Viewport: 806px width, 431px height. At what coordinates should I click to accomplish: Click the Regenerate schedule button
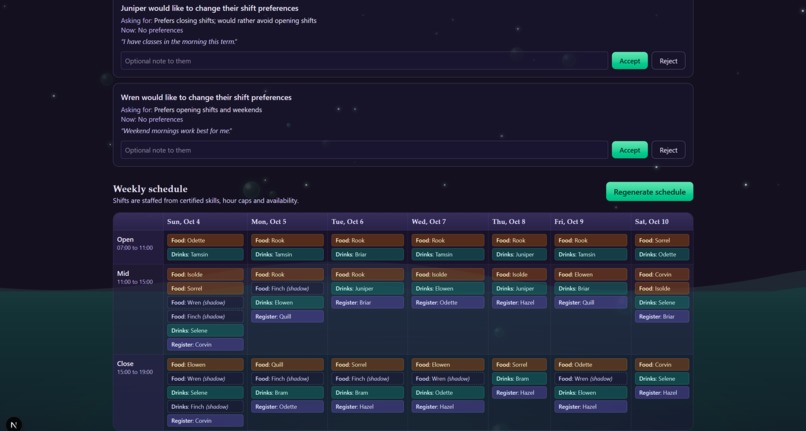(649, 192)
